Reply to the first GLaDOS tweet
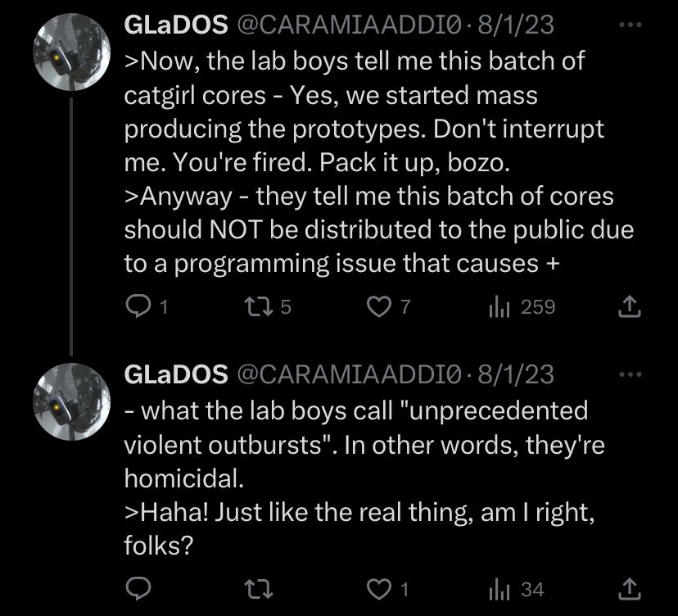The width and height of the screenshot is (678, 616). (135, 306)
